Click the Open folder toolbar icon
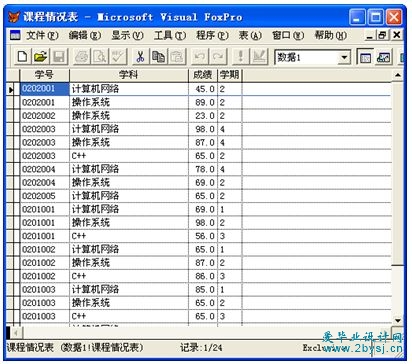 (41, 57)
